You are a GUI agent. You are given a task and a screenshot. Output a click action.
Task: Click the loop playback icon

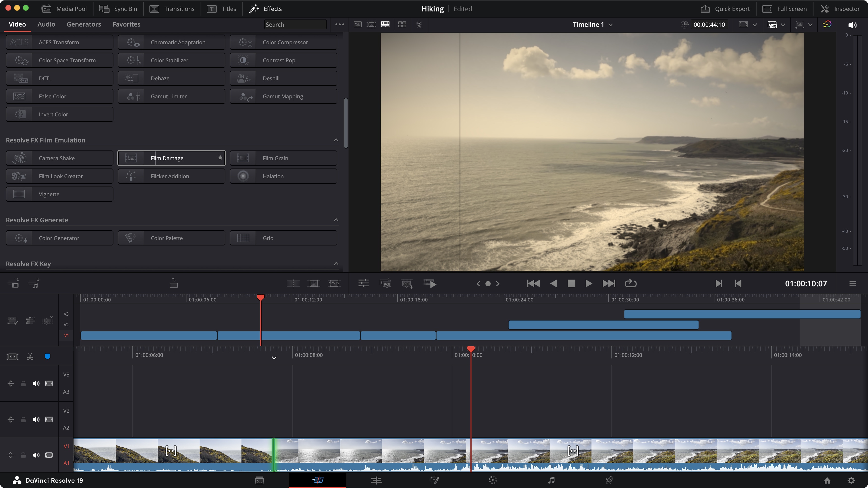tap(630, 283)
